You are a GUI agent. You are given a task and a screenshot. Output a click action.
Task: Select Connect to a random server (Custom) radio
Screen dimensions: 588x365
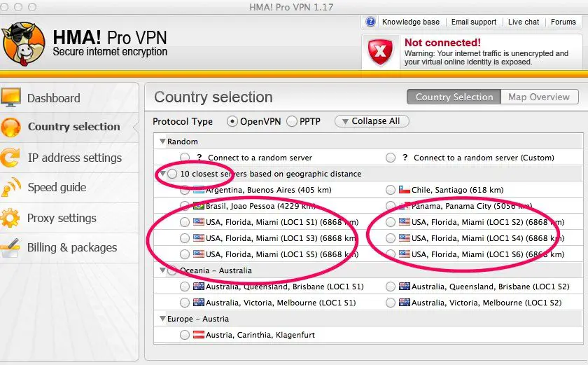391,158
